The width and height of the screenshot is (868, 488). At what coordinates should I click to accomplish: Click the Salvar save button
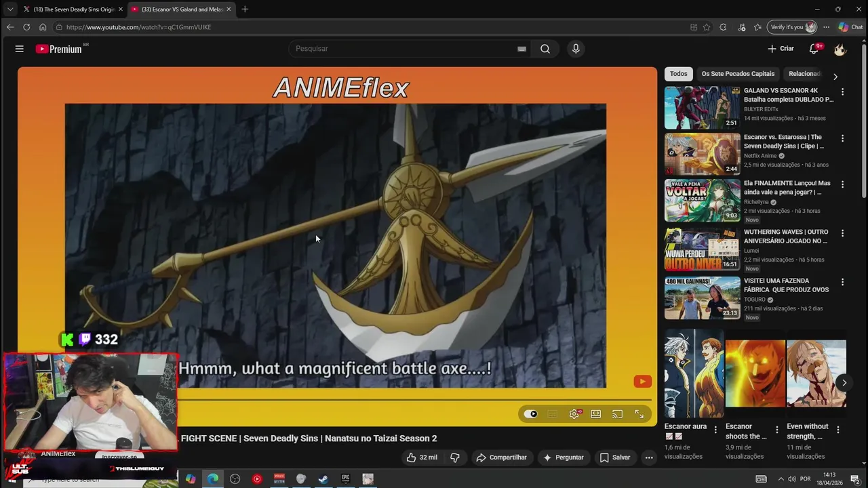click(615, 457)
